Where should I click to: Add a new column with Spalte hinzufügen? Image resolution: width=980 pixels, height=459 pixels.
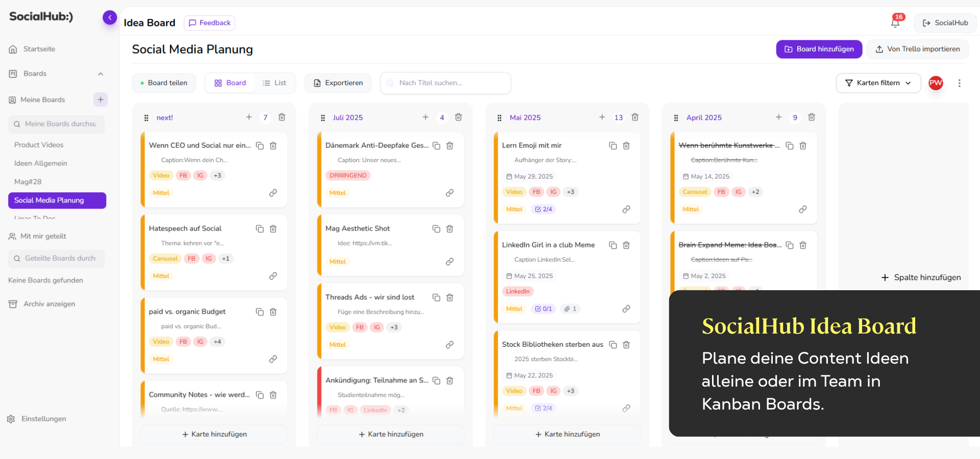click(921, 277)
